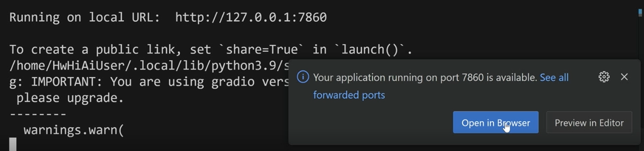Click the dashed separator line in terminal
Screen dimensions: 644x151
pyautogui.click(x=38, y=114)
